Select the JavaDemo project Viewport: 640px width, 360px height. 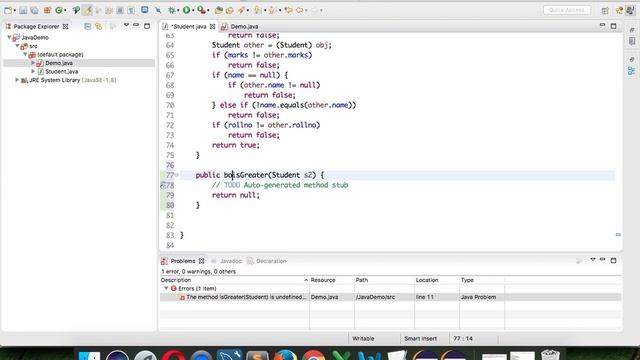click(x=35, y=37)
